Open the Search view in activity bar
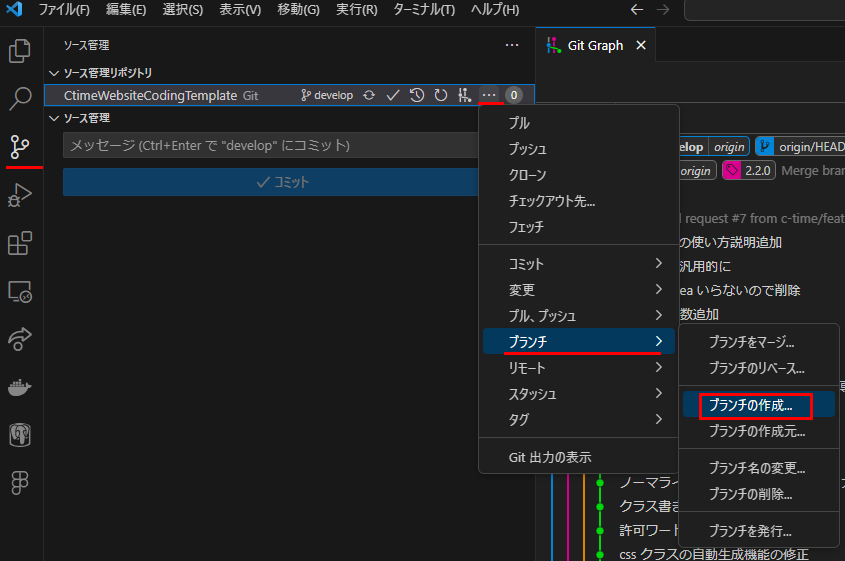Screen dimensions: 845x561 click(x=20, y=99)
